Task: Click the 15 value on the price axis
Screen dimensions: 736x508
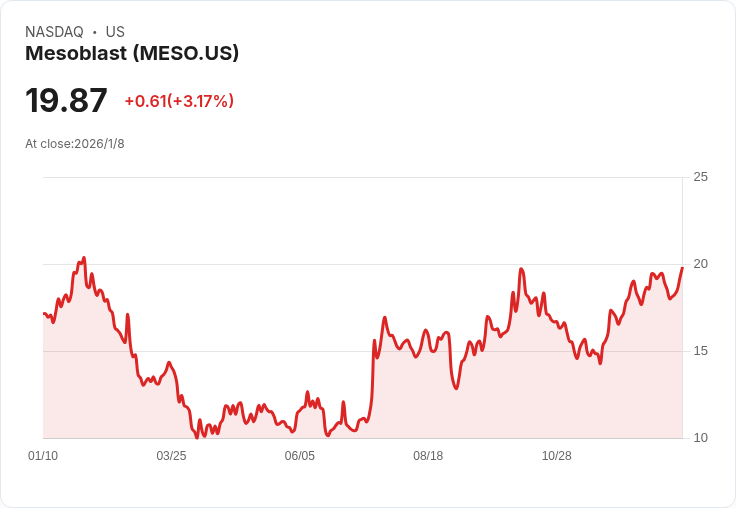Action: pyautogui.click(x=701, y=351)
